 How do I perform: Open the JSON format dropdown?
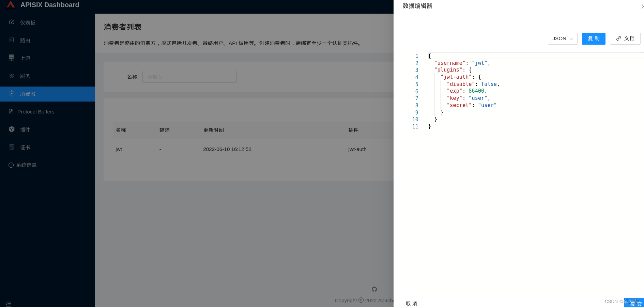(x=562, y=39)
